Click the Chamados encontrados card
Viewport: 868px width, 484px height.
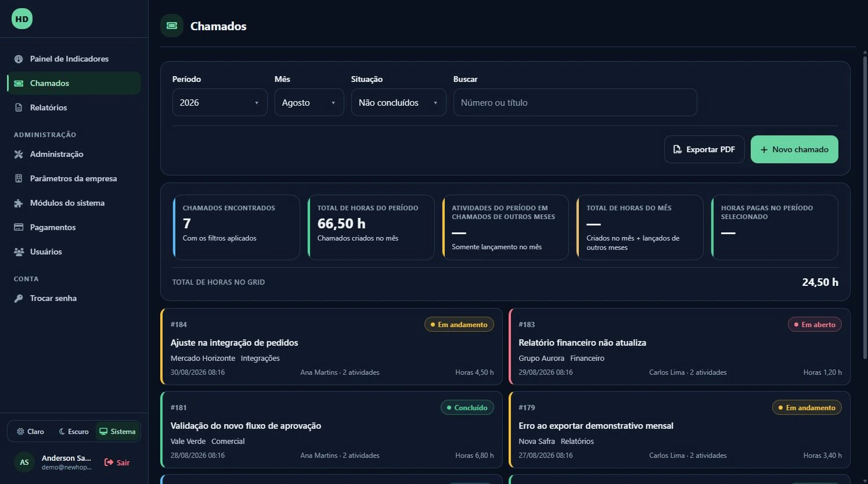(x=236, y=227)
